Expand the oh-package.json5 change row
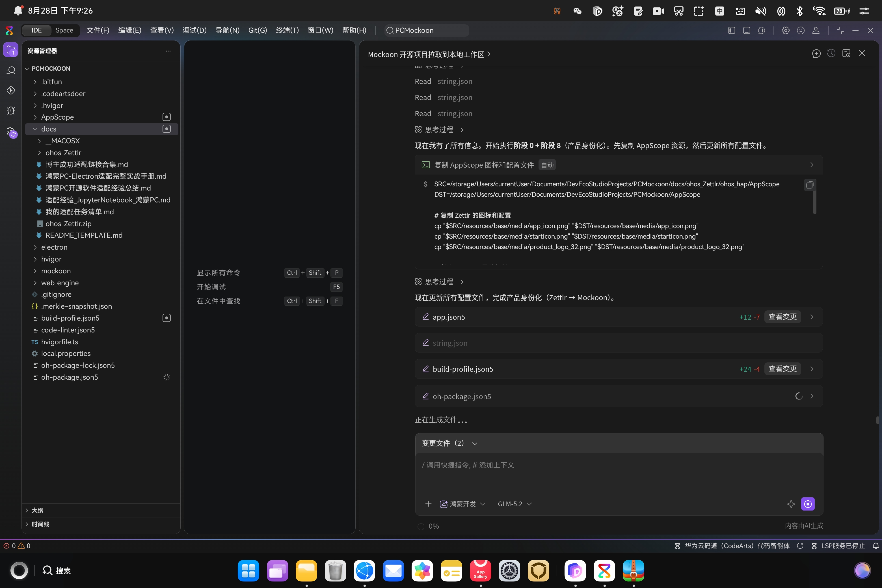 (x=812, y=396)
